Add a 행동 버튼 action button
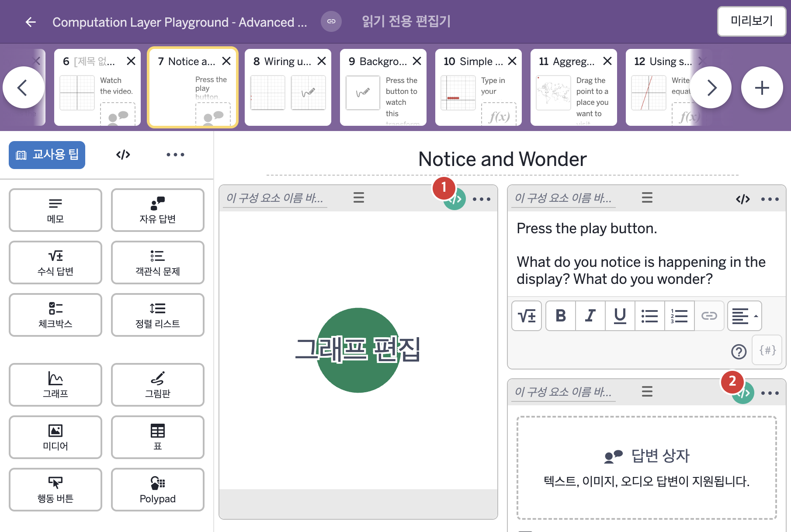The height and width of the screenshot is (532, 791). click(56, 490)
